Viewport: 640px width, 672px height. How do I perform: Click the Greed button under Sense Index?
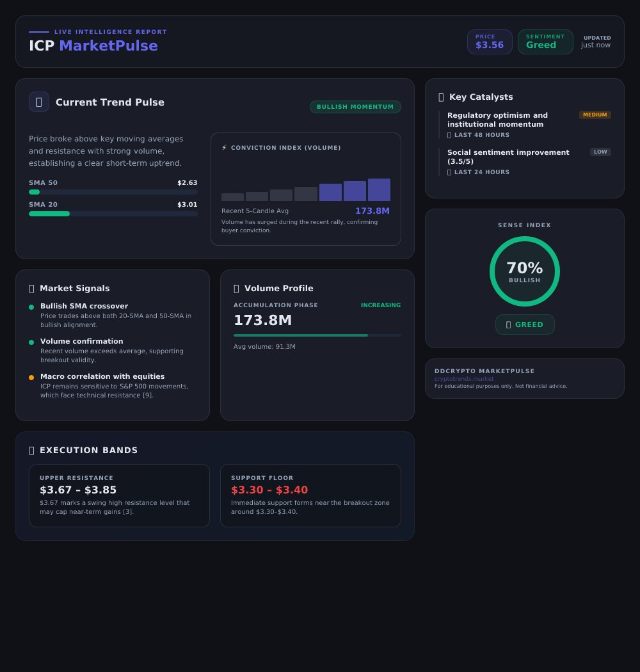pos(525,324)
